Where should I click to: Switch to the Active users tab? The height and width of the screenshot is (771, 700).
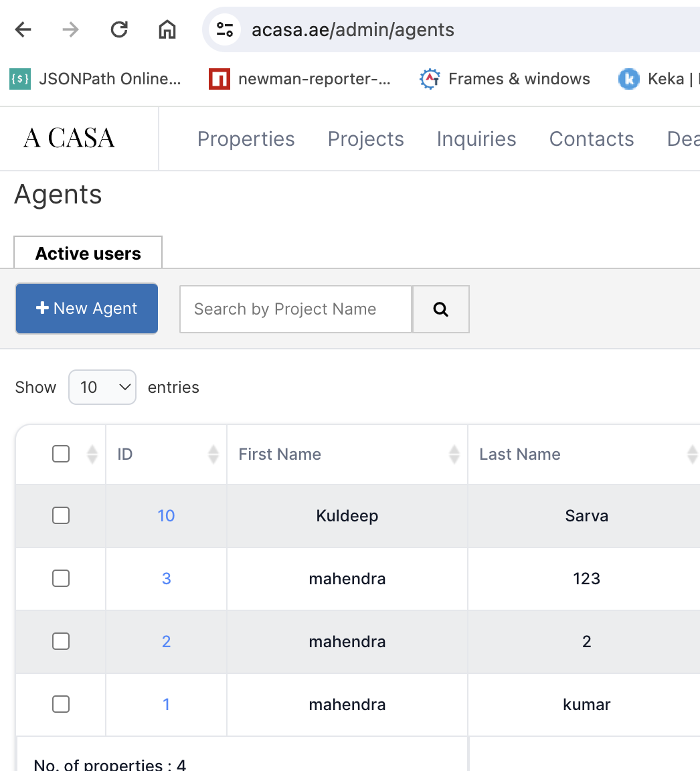tap(88, 254)
